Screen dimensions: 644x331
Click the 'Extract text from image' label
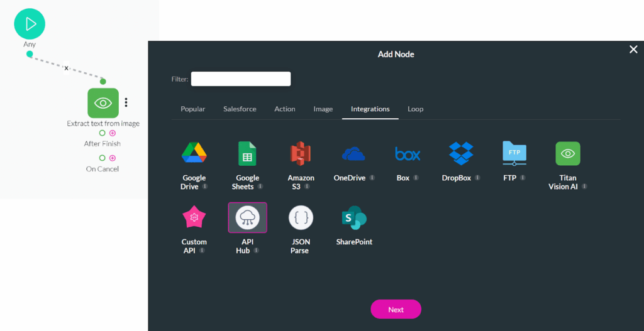click(x=103, y=124)
